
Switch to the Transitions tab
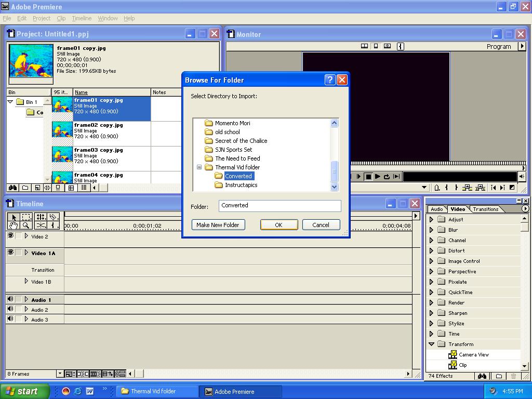pos(486,209)
